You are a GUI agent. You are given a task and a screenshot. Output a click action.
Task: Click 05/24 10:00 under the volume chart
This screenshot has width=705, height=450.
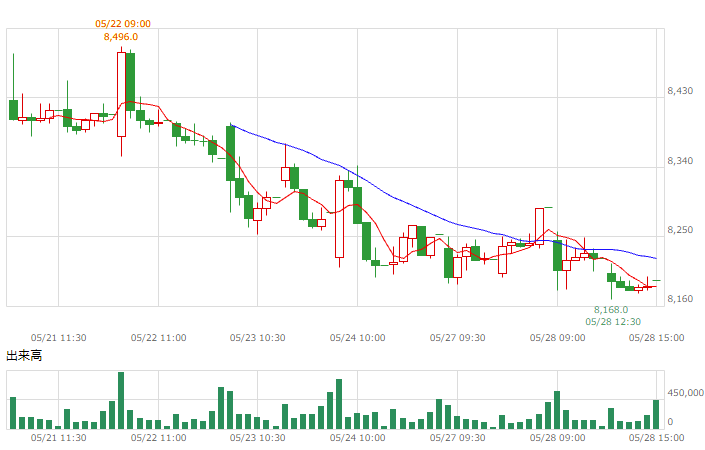click(x=357, y=438)
